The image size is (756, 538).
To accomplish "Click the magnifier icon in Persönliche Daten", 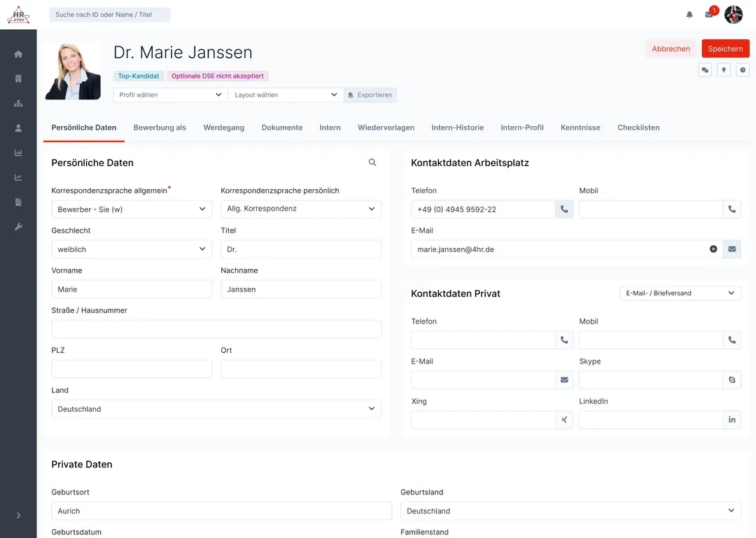I will coord(372,163).
